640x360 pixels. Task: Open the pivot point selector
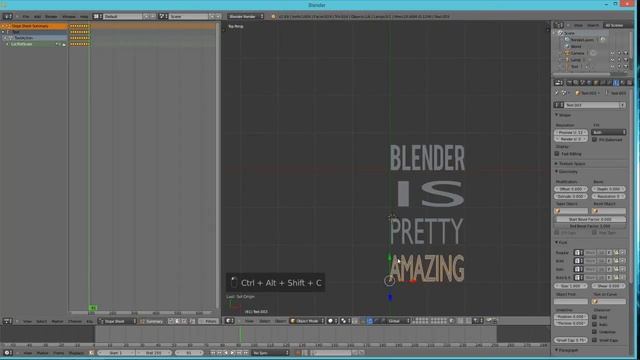click(345, 321)
